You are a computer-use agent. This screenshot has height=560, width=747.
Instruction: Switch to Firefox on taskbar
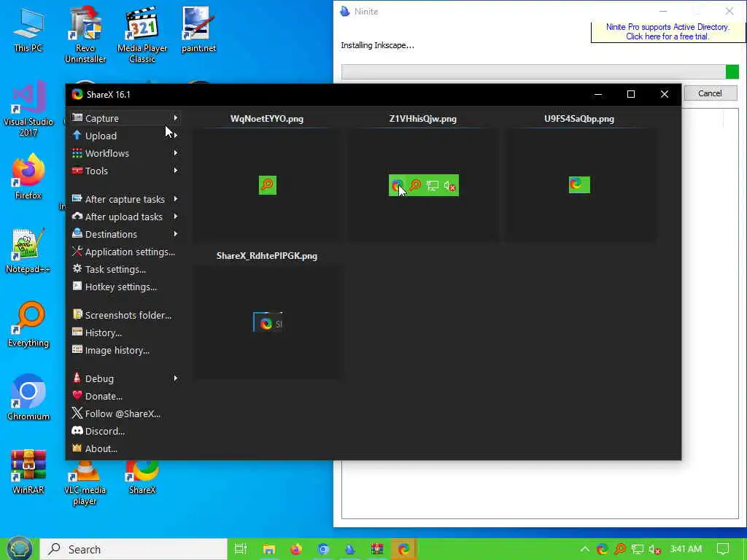296,549
